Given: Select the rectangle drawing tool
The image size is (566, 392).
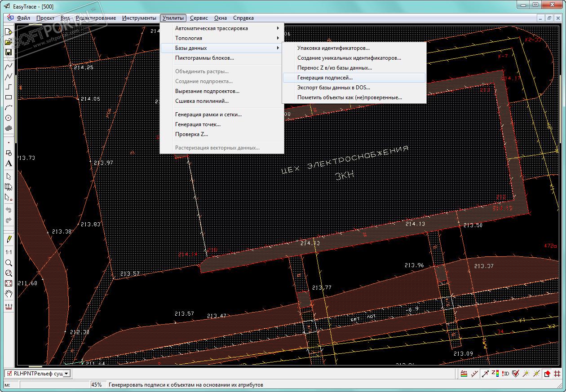Looking at the screenshot, I should 9,97.
